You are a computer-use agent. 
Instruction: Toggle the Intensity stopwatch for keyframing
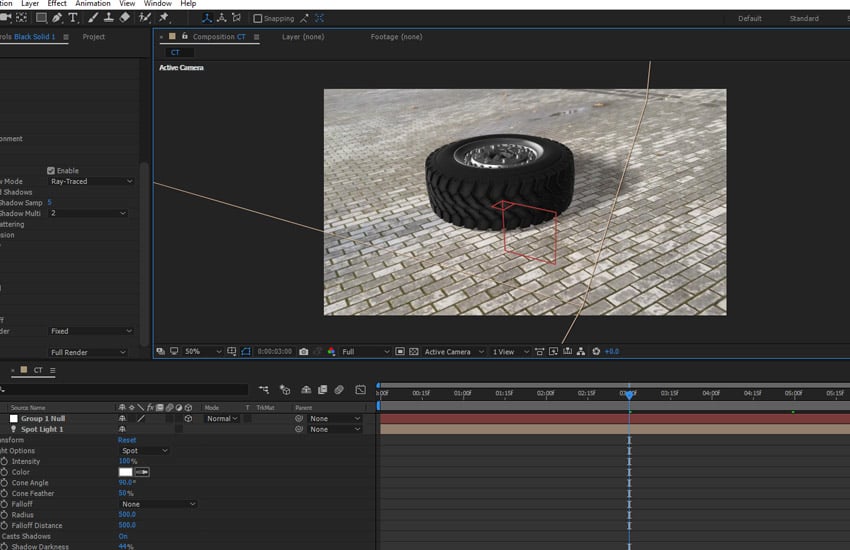pos(4,461)
